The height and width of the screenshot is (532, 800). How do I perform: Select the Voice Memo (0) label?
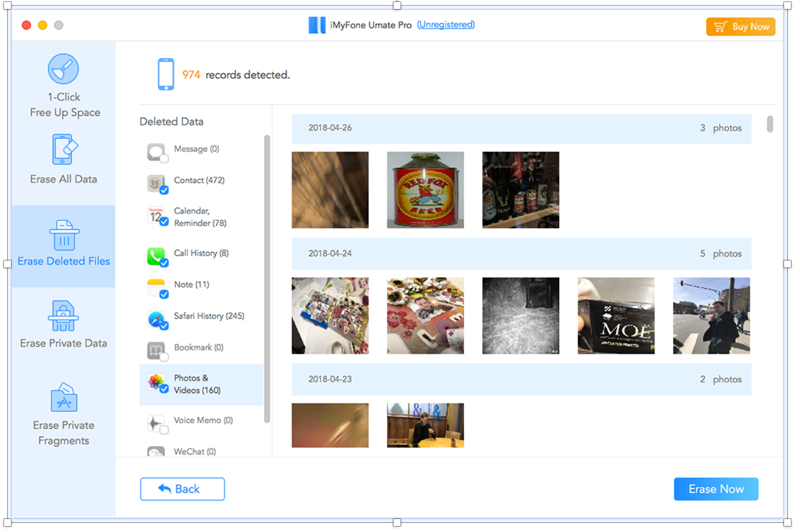203,420
